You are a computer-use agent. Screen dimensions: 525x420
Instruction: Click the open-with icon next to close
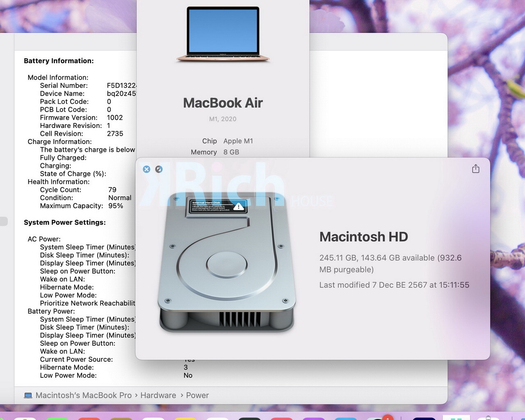tap(159, 169)
